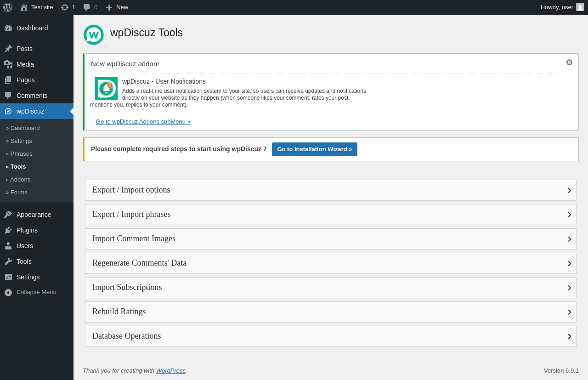
Task: Open the updates icon in admin bar
Action: (65, 7)
